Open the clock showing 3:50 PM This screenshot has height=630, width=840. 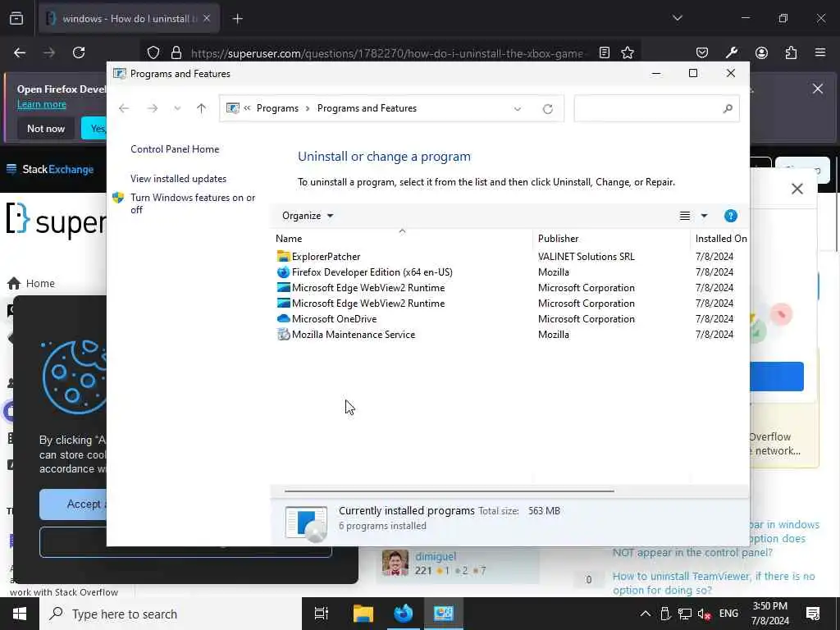coord(770,614)
